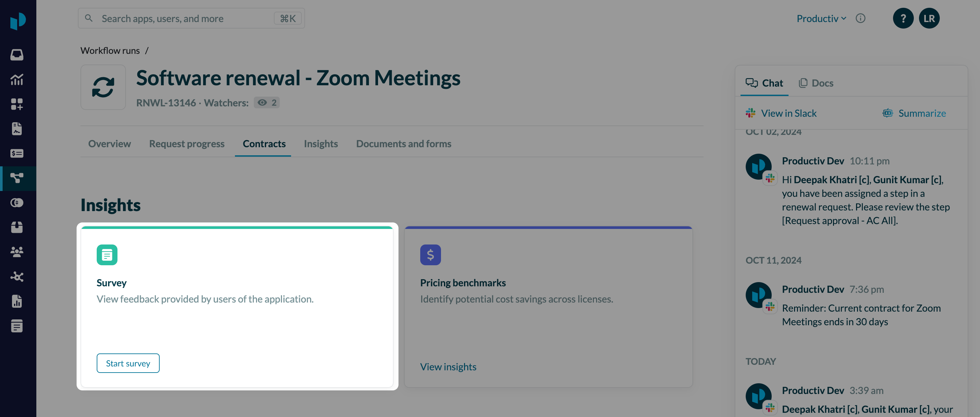The width and height of the screenshot is (980, 417).
Task: Open the inbox icon in sidebar
Action: pyautogui.click(x=17, y=55)
